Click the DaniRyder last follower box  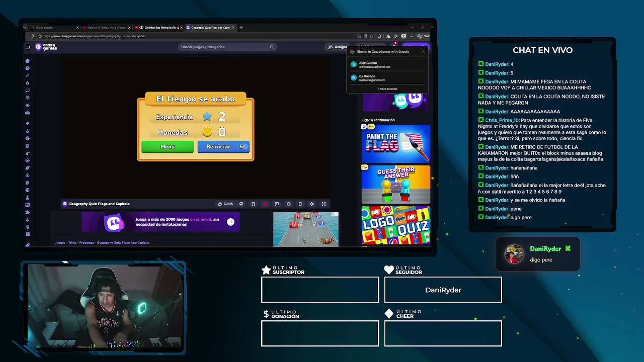[x=443, y=290]
